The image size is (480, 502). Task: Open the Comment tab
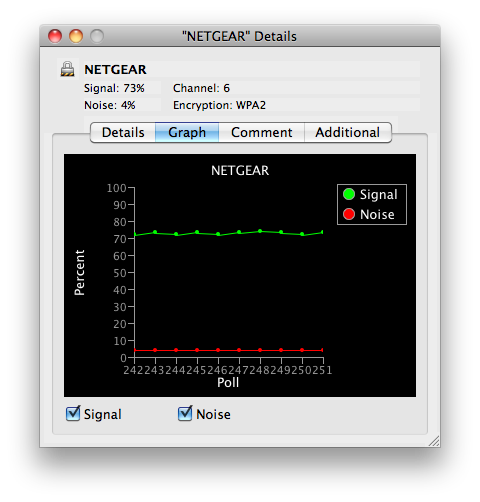(x=262, y=132)
